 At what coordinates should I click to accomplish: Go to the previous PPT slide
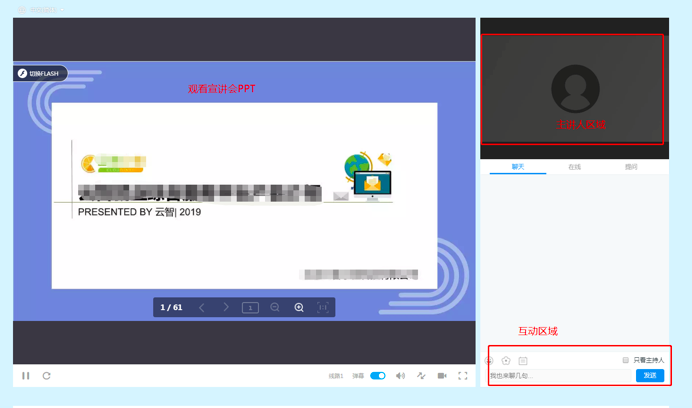pos(202,308)
